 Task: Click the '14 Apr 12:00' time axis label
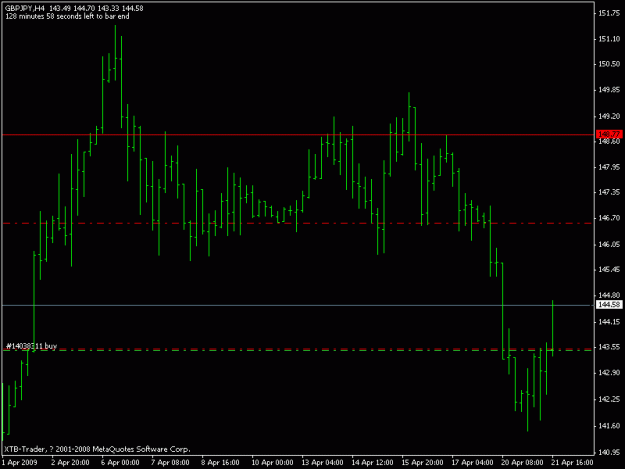372,462
